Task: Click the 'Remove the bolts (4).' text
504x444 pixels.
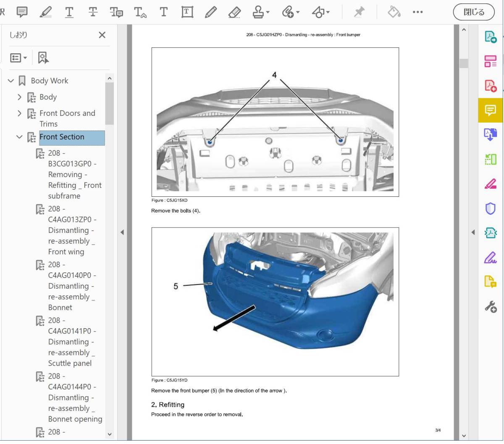Action: (176, 211)
